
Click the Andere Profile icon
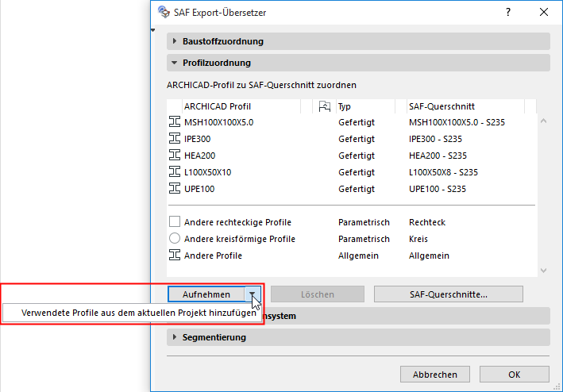(175, 256)
